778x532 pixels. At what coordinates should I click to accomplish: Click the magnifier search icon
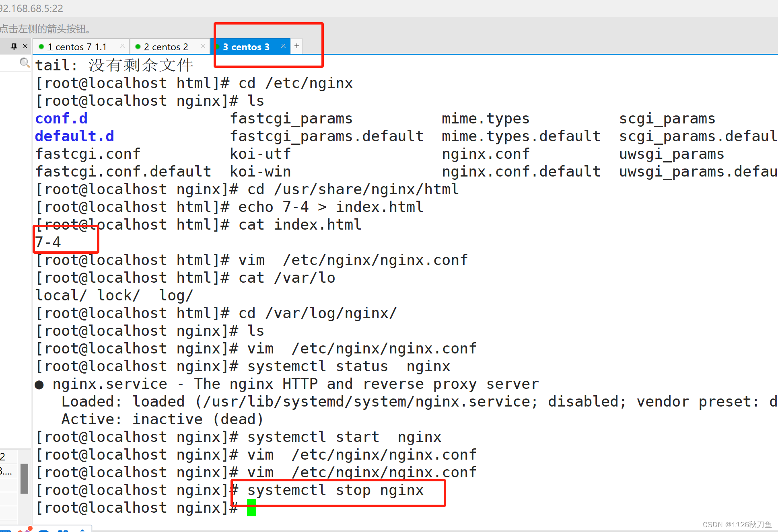click(25, 63)
